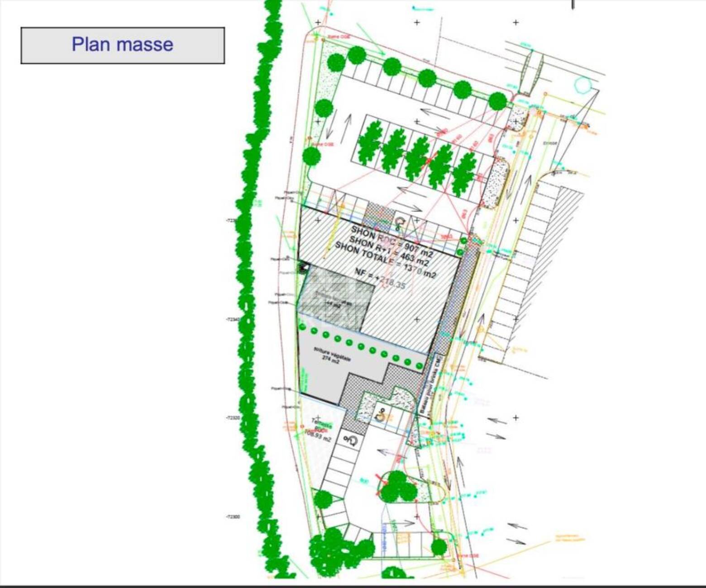Click the -72300 coordinate label
706x588 pixels.
click(233, 517)
